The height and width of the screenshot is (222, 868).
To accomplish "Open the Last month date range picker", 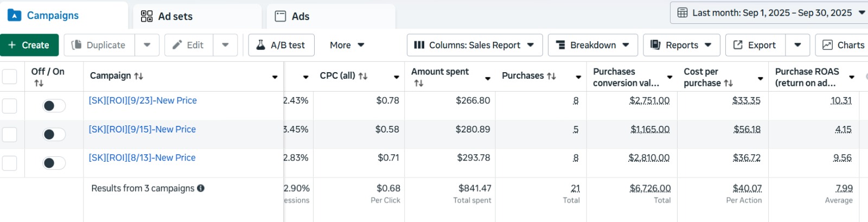I will pos(770,12).
